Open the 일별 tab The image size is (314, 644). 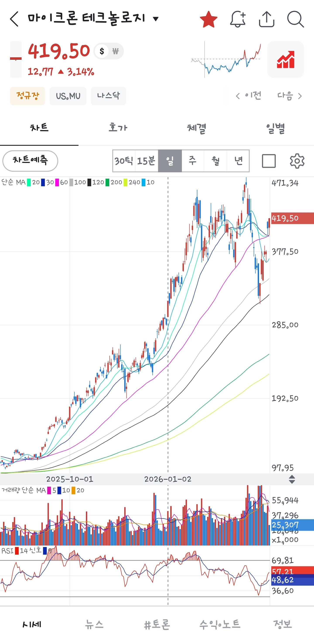(275, 128)
